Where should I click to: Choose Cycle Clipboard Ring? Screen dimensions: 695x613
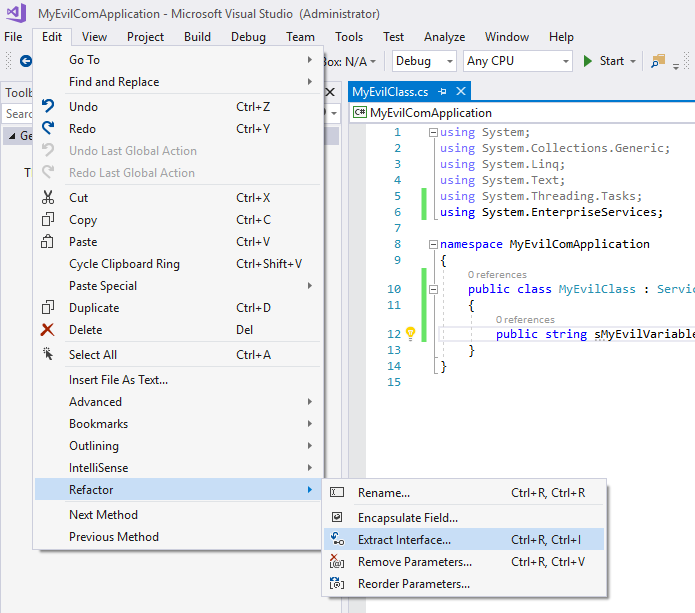pos(178,264)
